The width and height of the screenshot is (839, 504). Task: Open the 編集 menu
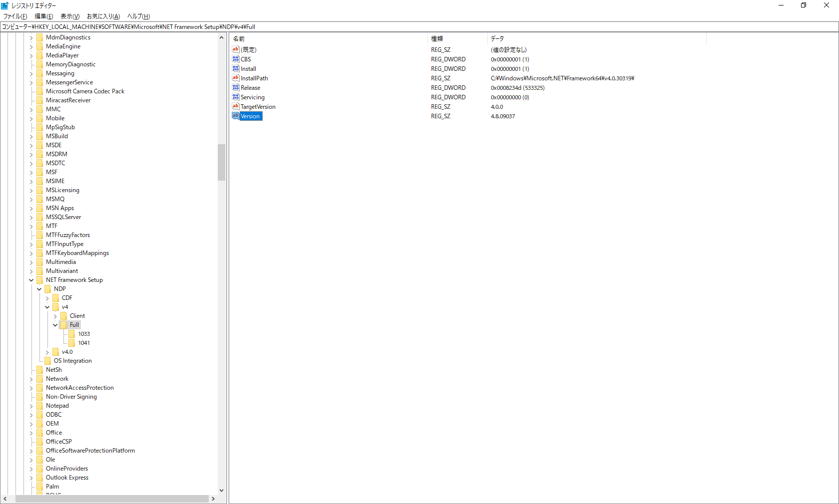pyautogui.click(x=43, y=16)
